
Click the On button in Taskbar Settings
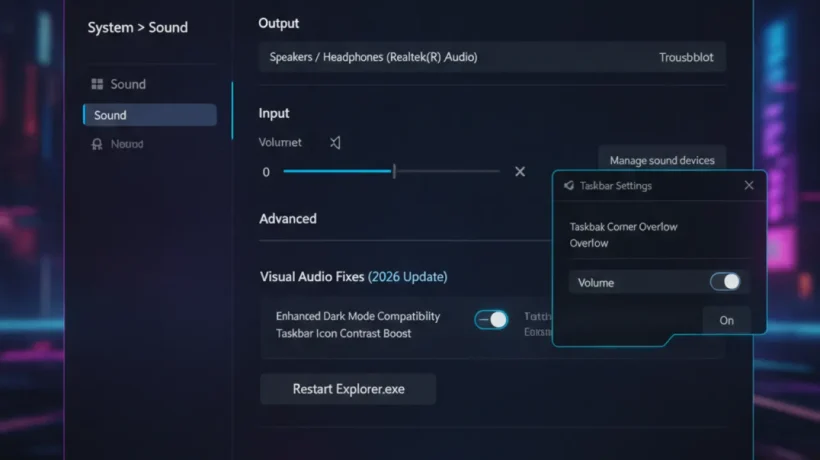(x=726, y=320)
